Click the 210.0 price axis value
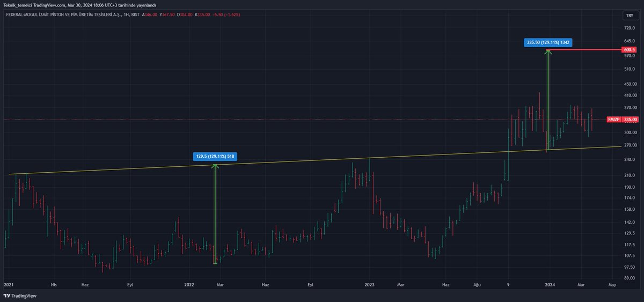Viewport: 644px width, 302px height. point(630,175)
